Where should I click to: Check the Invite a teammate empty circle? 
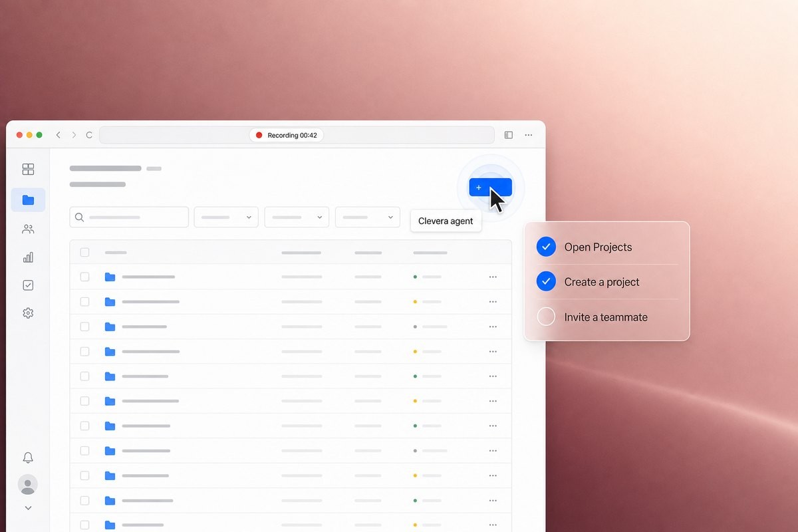pos(546,317)
